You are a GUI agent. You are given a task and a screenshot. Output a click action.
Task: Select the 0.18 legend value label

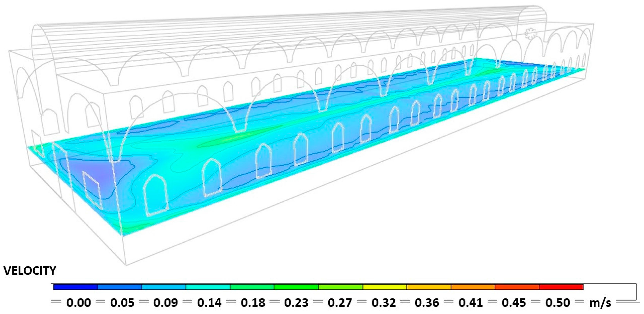253,303
